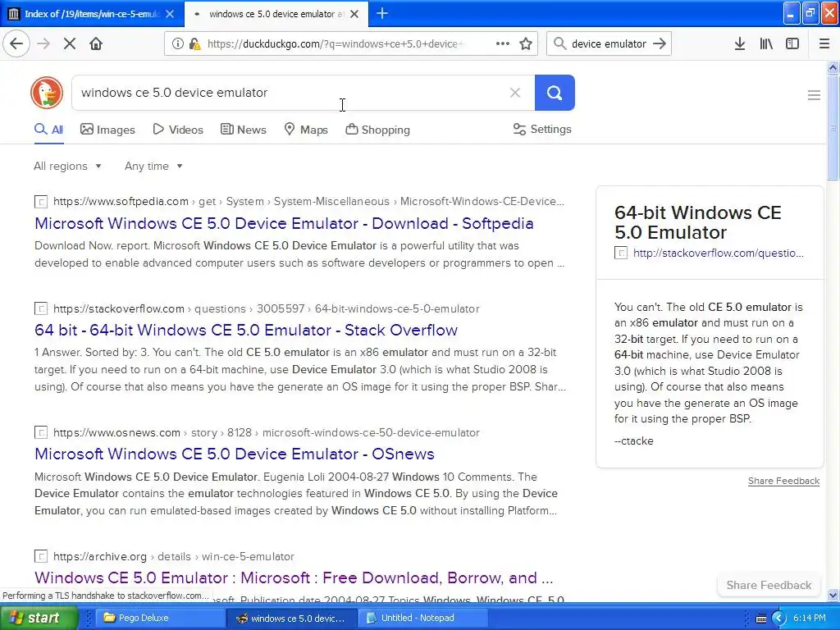Click the Firefox taskbar button
This screenshot has width=840, height=630.
291,619
